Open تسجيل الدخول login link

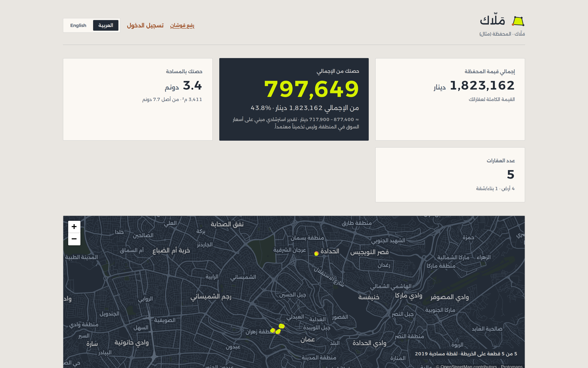click(145, 25)
